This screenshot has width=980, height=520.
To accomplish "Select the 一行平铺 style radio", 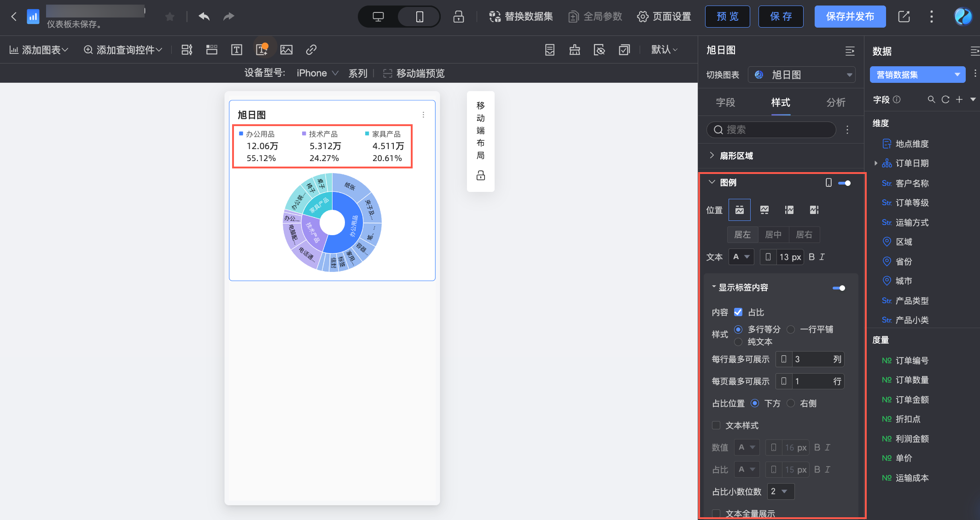I will (791, 329).
